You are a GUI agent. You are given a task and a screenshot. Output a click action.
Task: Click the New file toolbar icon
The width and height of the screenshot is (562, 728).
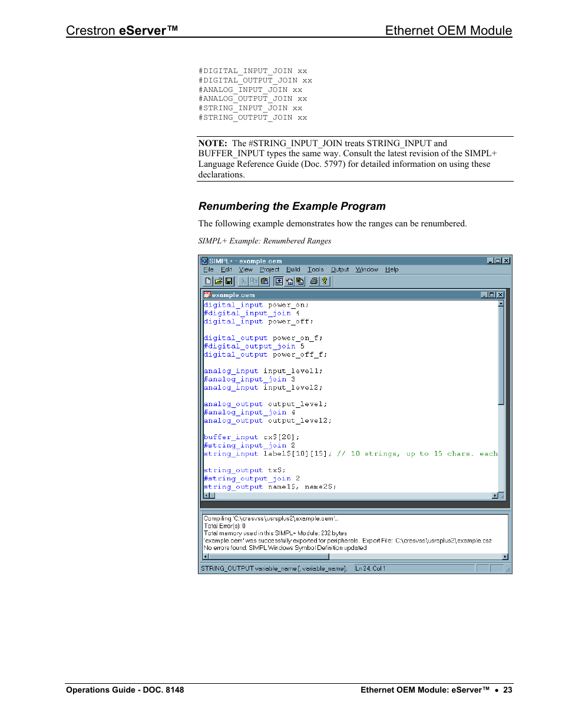[x=208, y=281]
